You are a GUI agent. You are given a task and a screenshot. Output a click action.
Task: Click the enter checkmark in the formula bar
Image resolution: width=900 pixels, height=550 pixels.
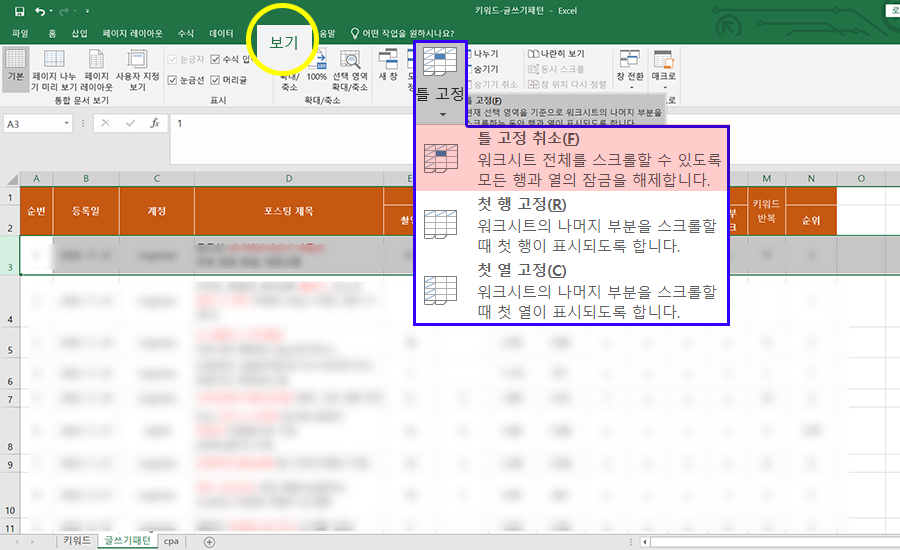(130, 123)
